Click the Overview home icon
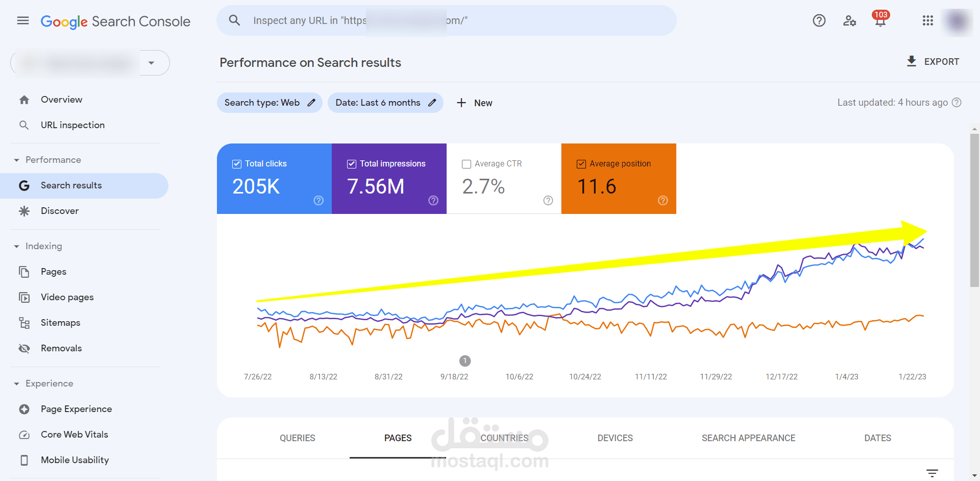Viewport: 980px width, 481px height. pyautogui.click(x=24, y=100)
